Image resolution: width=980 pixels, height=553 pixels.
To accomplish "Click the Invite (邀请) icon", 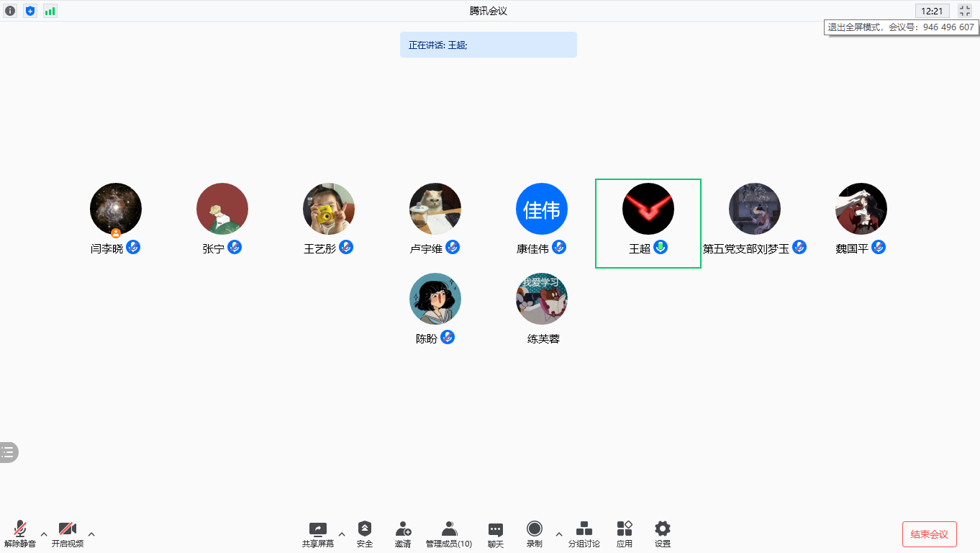I will 403,534.
